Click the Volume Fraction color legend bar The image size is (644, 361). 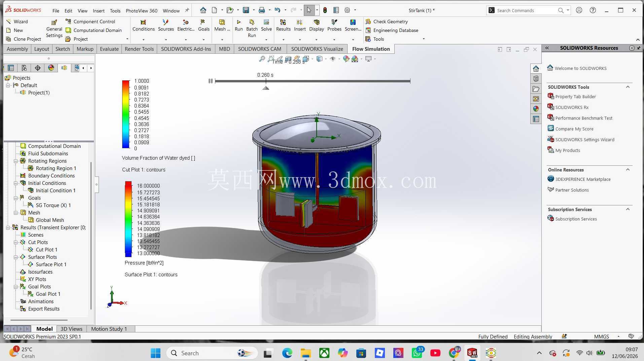[126, 114]
